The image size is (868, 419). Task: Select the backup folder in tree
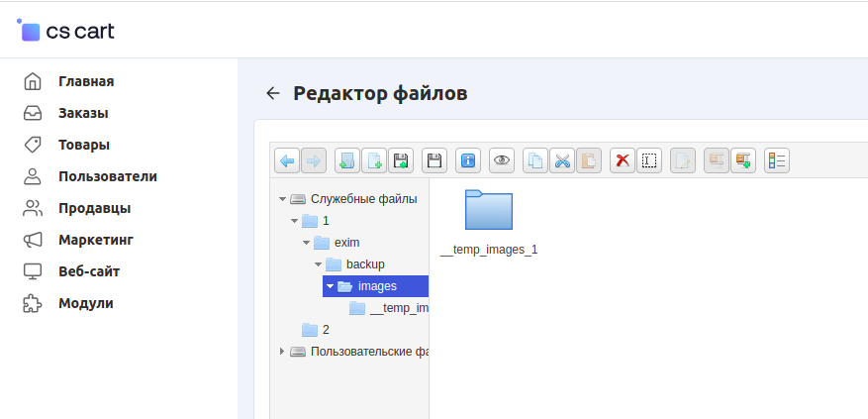click(365, 264)
